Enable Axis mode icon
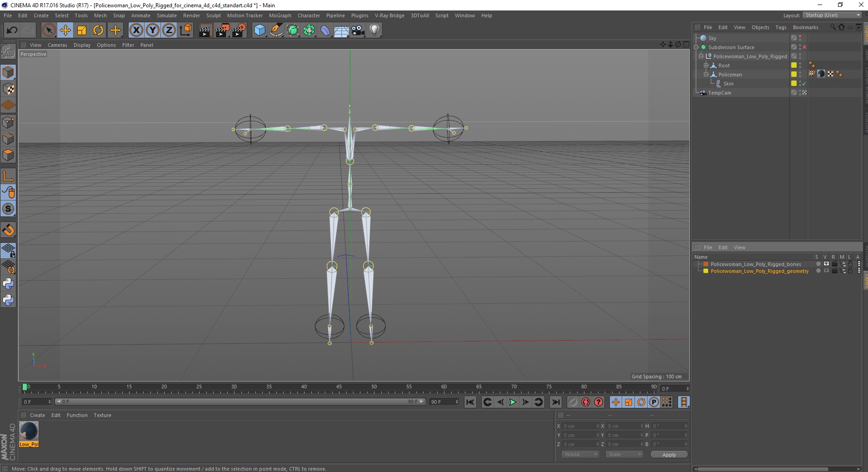The image size is (868, 472). [8, 176]
